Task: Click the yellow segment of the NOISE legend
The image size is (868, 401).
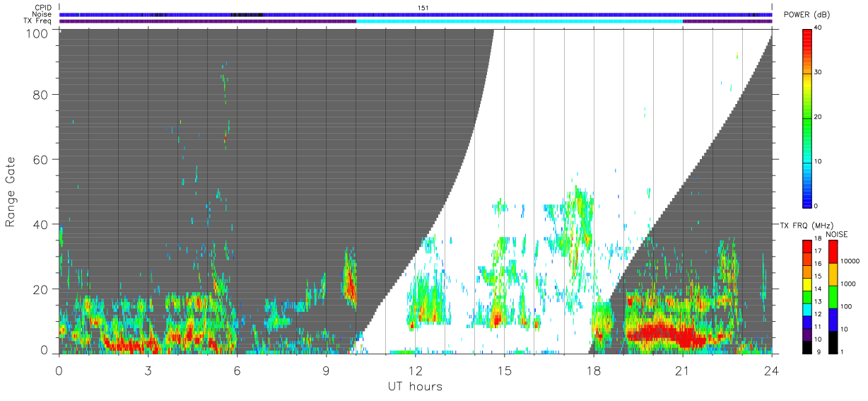Action: click(x=832, y=274)
